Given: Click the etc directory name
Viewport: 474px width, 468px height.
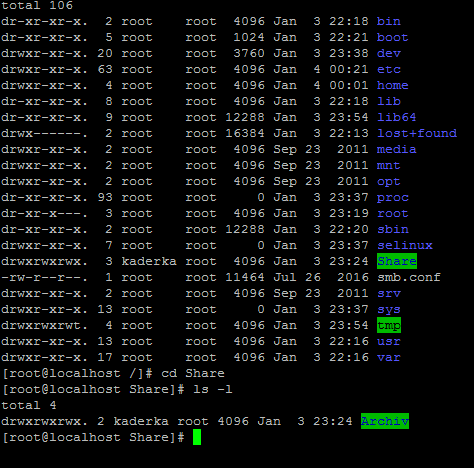Looking at the screenshot, I should click(x=389, y=69).
